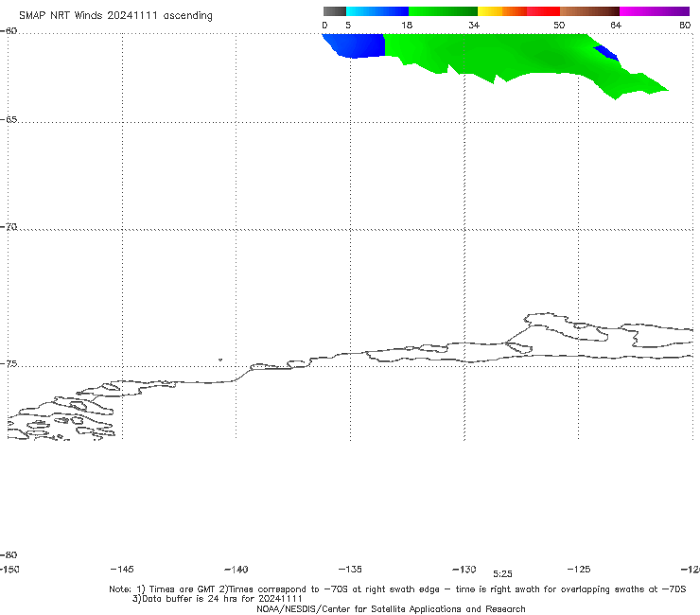The height and width of the screenshot is (615, 700).
Task: Click the longitude label '-135'
Action: 350,569
